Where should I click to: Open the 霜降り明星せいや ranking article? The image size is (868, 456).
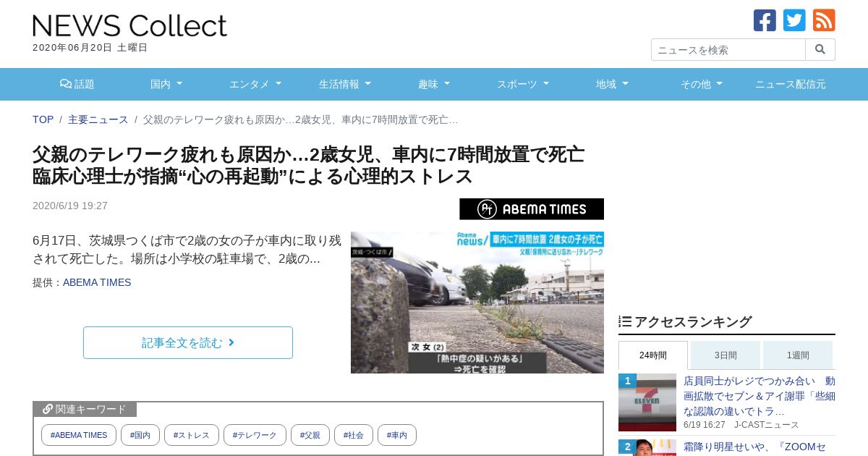coord(754,447)
